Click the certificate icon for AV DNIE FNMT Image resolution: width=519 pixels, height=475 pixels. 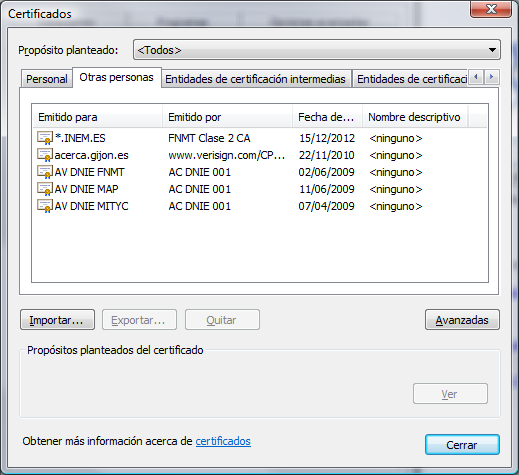pos(45,172)
